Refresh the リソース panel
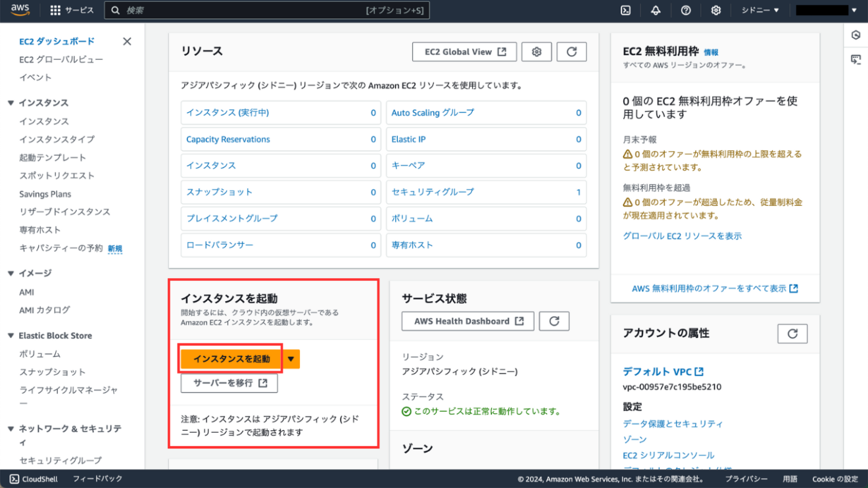Viewport: 868px width, 488px height. [571, 51]
